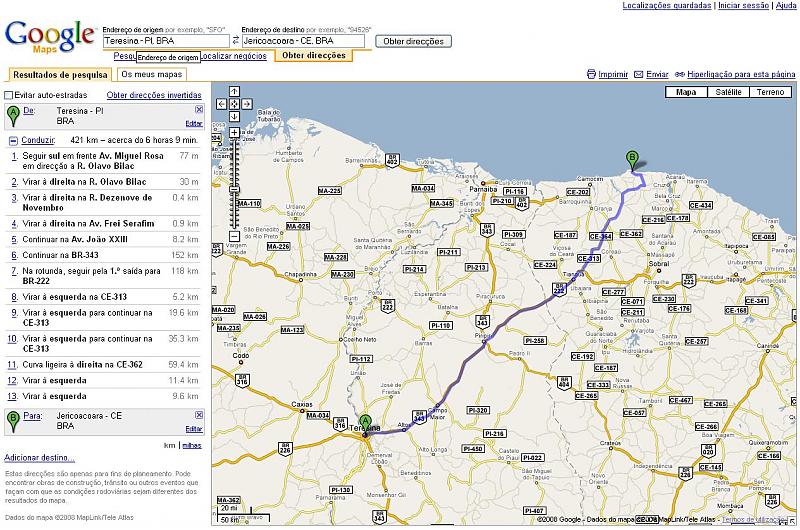Click the zoom level slider track
This screenshot has width=800, height=530.
pos(234,184)
